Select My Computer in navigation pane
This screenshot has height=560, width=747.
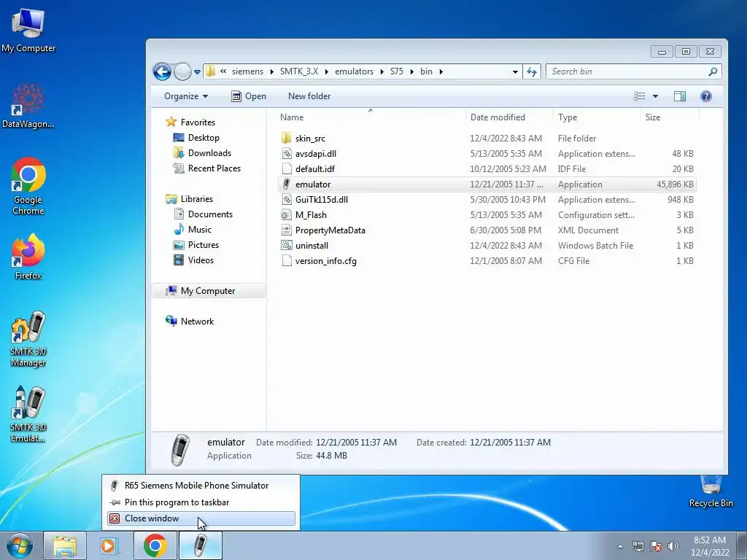pos(209,291)
